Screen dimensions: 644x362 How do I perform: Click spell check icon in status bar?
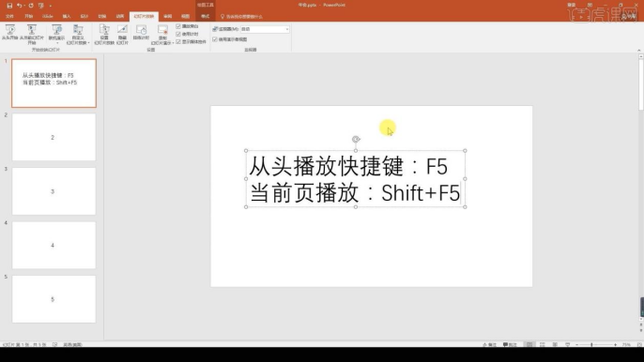click(x=54, y=345)
